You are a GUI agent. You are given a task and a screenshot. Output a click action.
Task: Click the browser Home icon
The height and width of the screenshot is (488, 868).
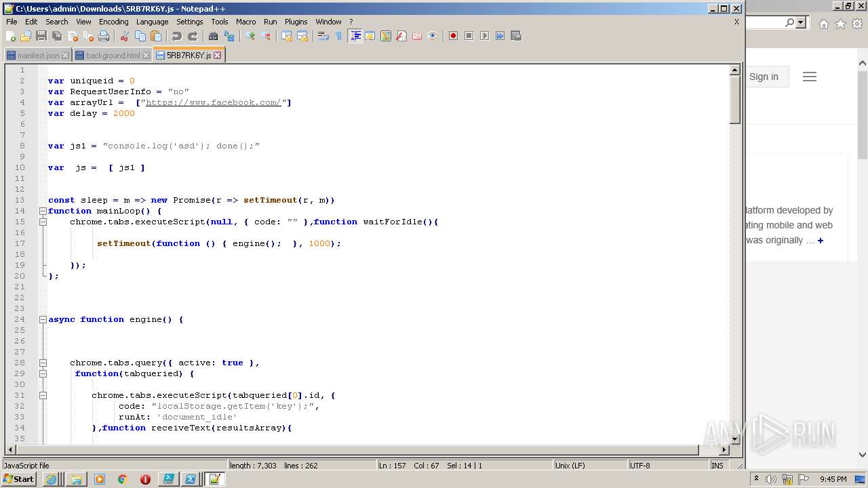pyautogui.click(x=823, y=24)
